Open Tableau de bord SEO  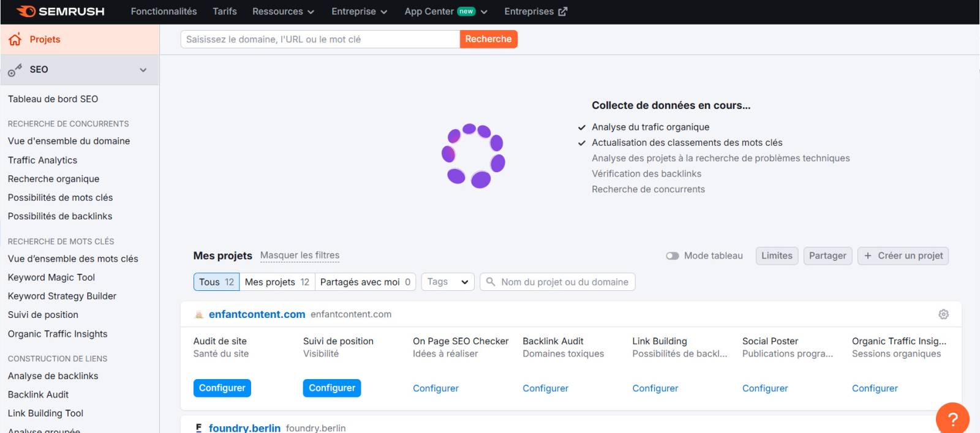click(x=53, y=99)
